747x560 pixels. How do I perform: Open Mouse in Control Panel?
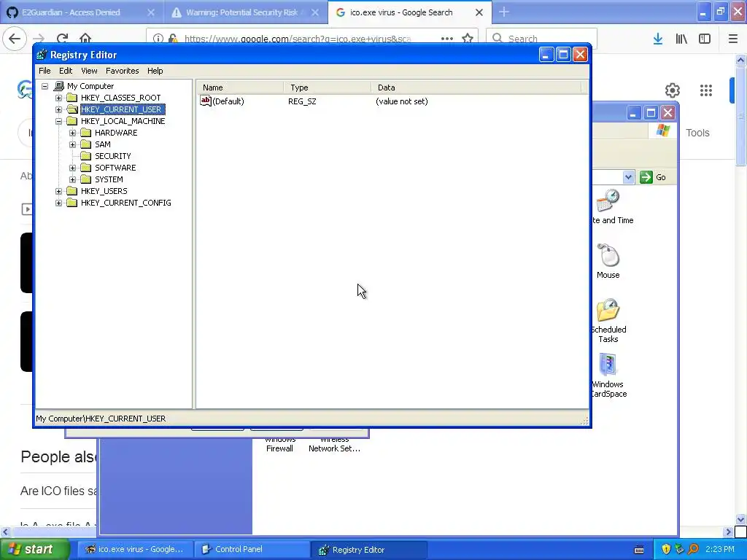pyautogui.click(x=608, y=262)
